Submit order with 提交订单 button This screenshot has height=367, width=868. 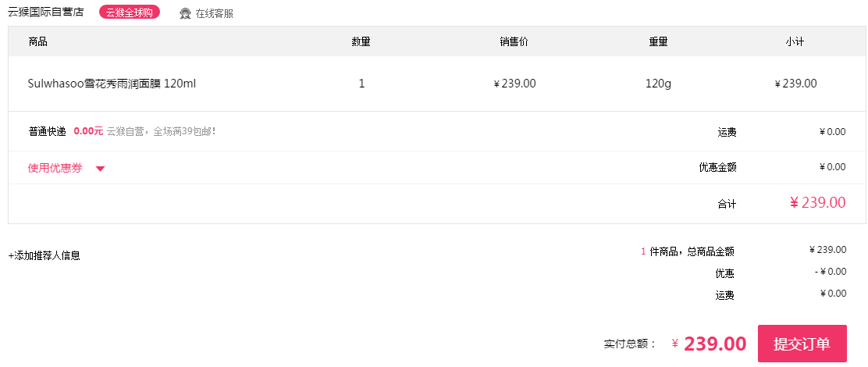point(802,344)
